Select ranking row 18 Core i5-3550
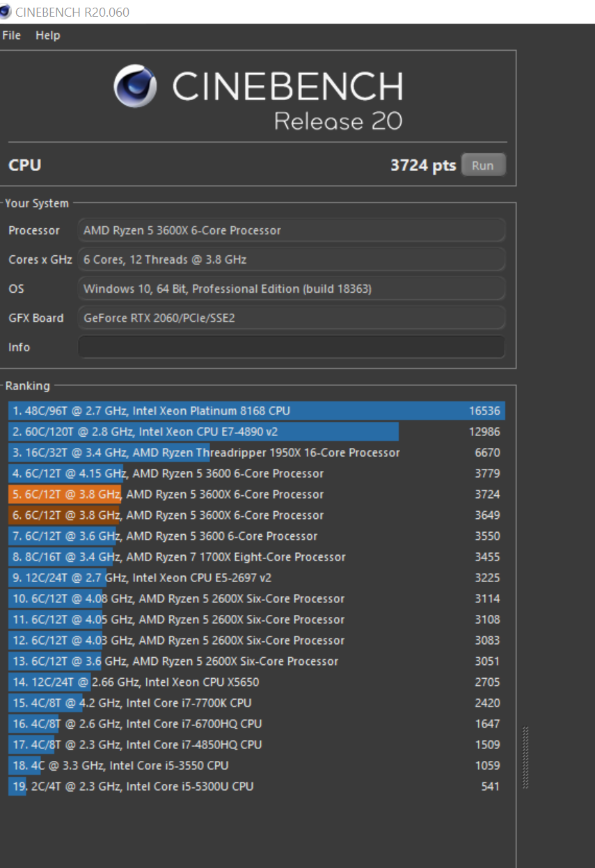Image resolution: width=595 pixels, height=868 pixels. click(257, 766)
